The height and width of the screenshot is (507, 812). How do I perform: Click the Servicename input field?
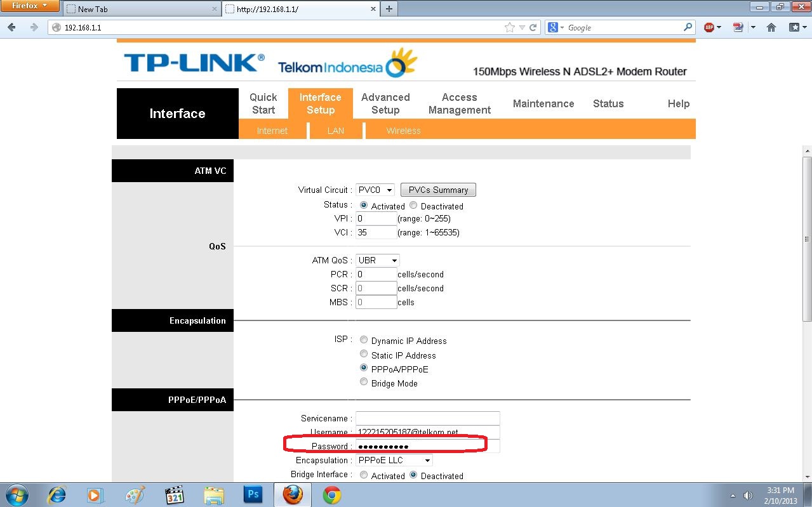pyautogui.click(x=427, y=418)
